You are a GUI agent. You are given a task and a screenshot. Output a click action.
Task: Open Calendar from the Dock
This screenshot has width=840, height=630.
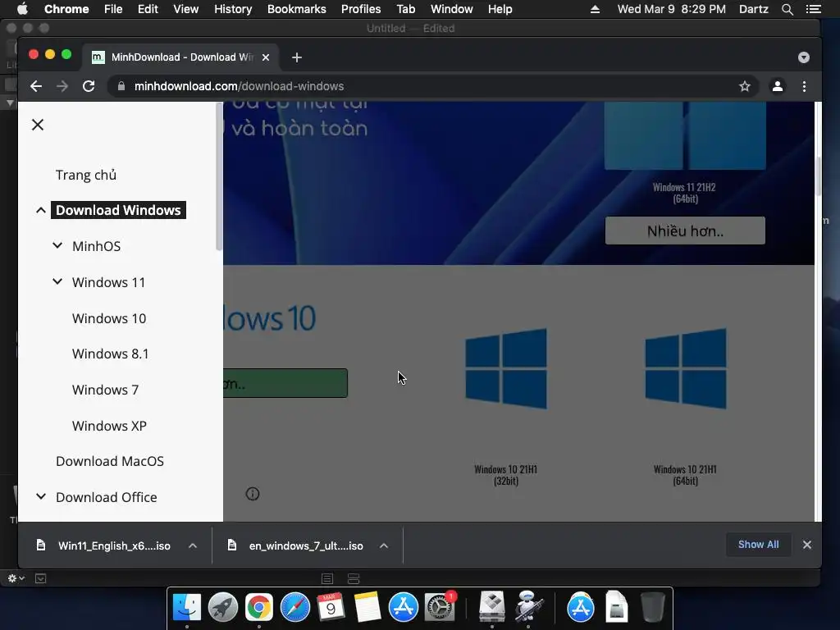coord(331,607)
